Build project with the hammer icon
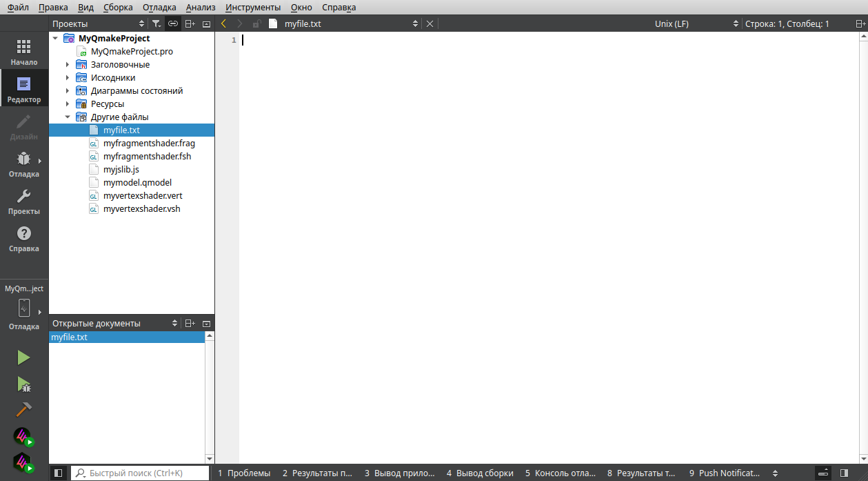The height and width of the screenshot is (481, 868). [24, 409]
